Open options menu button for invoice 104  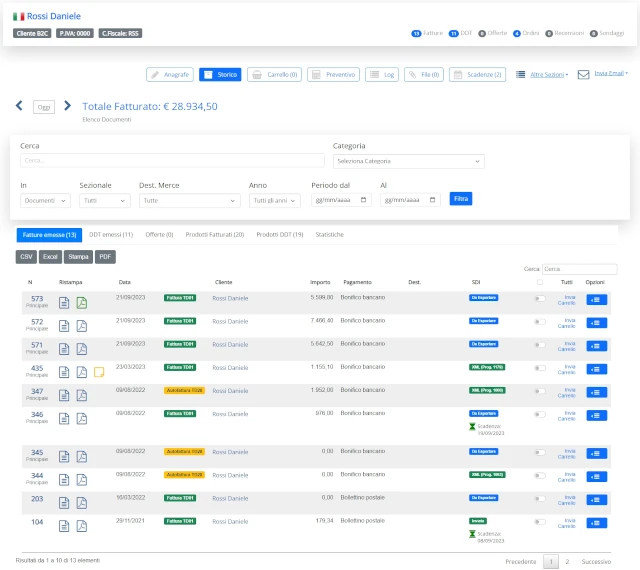point(596,523)
